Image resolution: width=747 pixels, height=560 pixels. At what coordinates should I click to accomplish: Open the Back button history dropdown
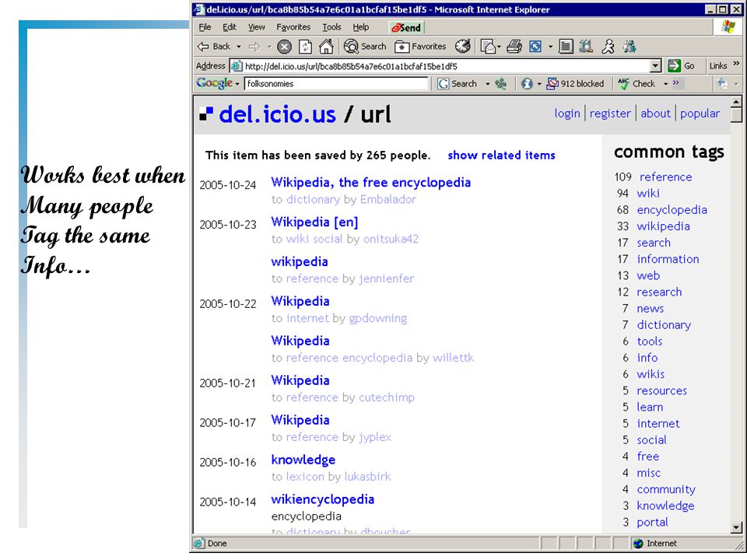tap(239, 47)
